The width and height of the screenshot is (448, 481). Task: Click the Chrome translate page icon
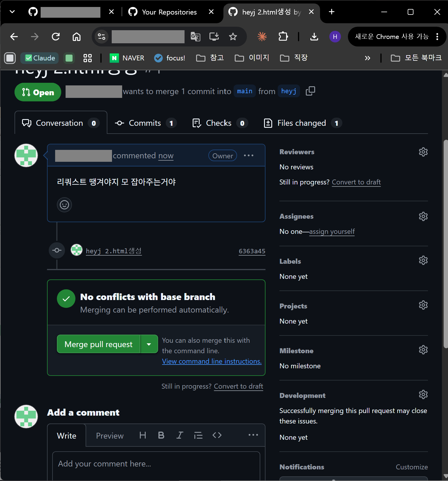pyautogui.click(x=195, y=37)
